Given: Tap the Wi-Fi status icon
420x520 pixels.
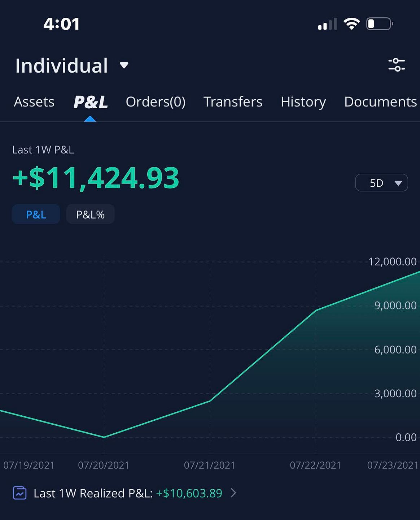Looking at the screenshot, I should click(x=351, y=24).
